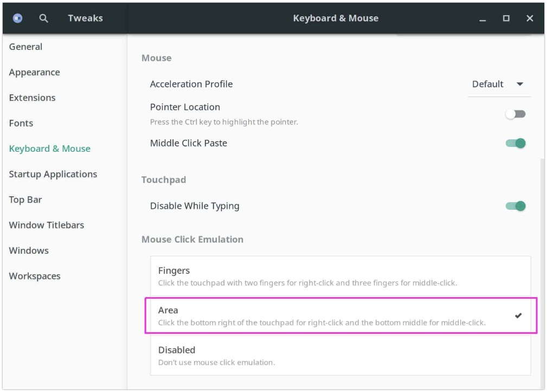Open the Workspaces settings page

(35, 276)
